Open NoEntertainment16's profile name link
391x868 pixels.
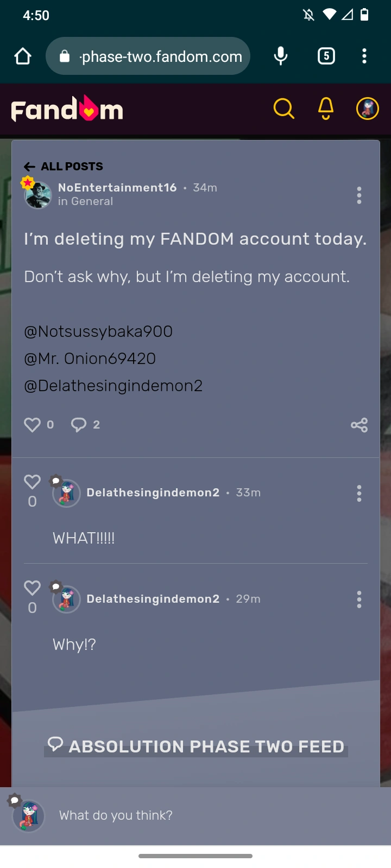[x=117, y=187]
